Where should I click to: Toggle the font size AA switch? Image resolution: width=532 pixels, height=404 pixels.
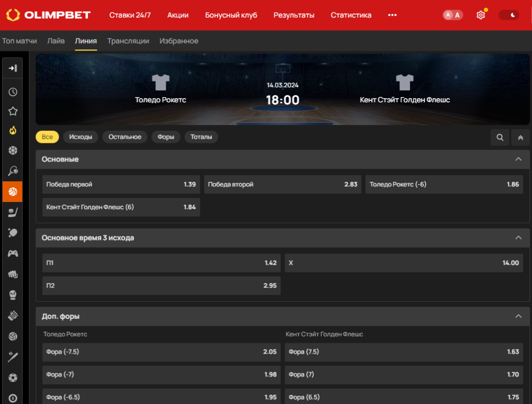click(x=453, y=15)
